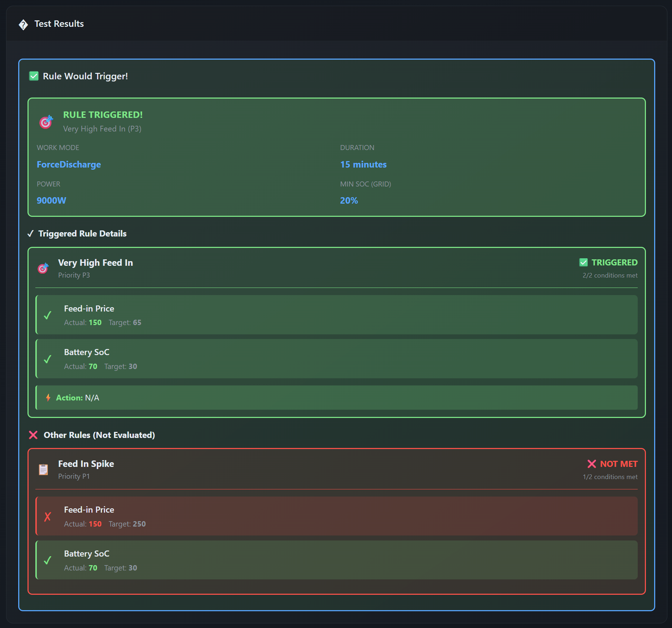The height and width of the screenshot is (628, 672).
Task: Select the 2/2 conditions met label
Action: point(609,275)
